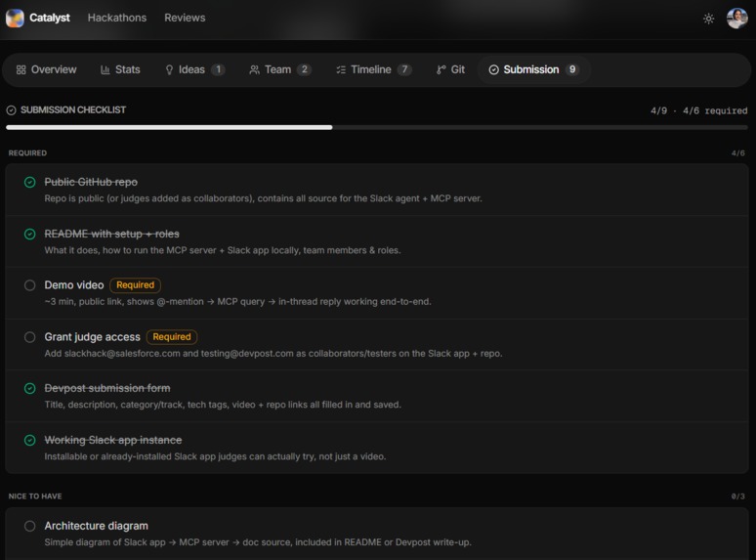756x560 pixels.
Task: Click description 'Title, description, category/track'
Action: click(223, 405)
